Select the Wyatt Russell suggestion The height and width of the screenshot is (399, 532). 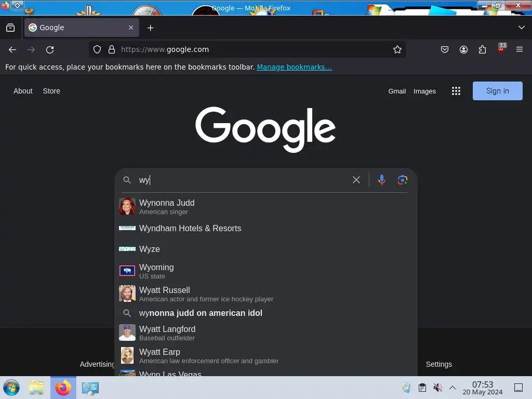(x=266, y=294)
